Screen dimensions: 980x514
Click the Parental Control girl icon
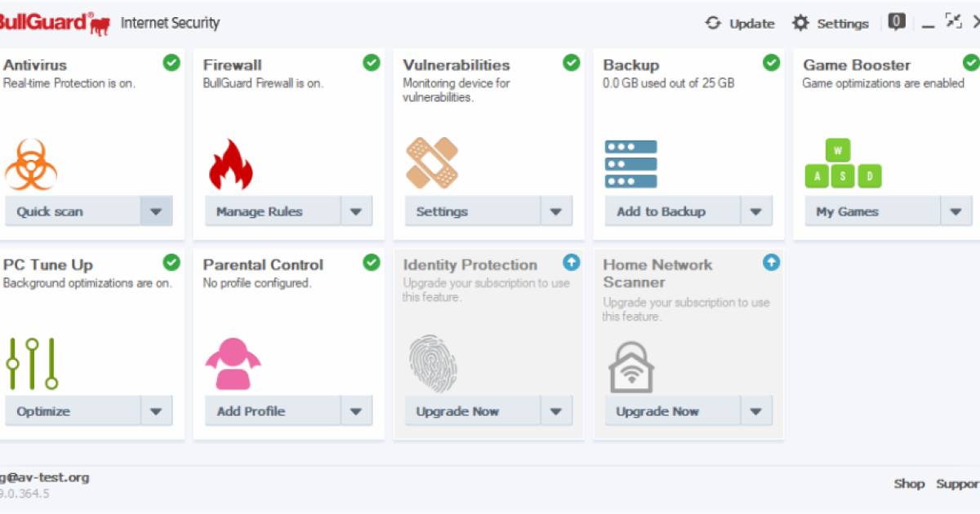coord(232,363)
